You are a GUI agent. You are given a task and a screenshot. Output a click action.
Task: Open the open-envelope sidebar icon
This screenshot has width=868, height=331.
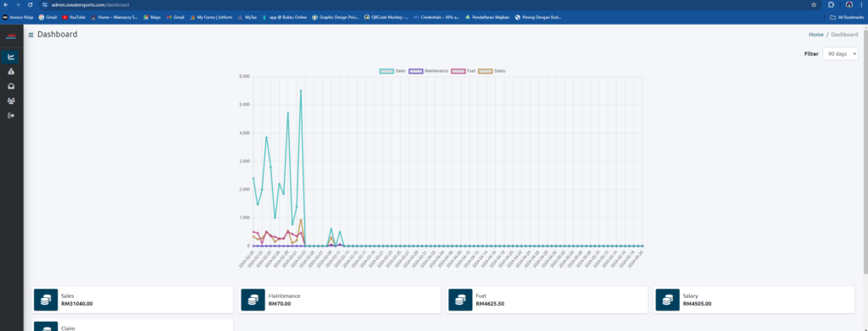[x=10, y=86]
